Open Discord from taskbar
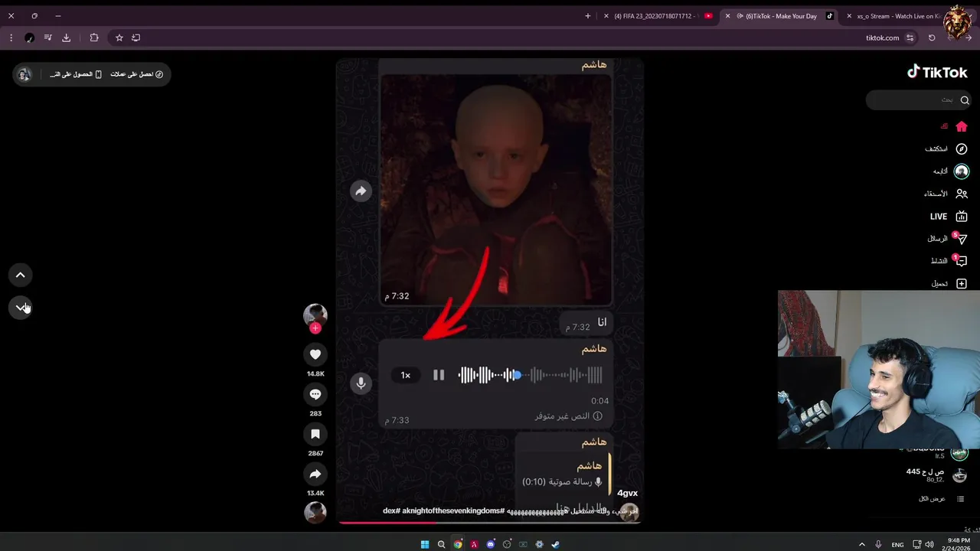980x551 pixels. pyautogui.click(x=491, y=545)
